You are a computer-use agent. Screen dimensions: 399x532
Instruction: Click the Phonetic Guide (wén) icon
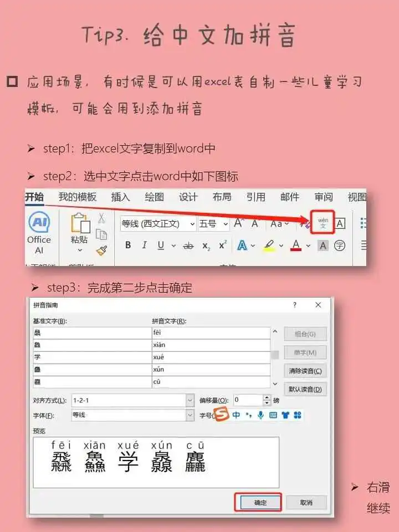click(323, 222)
